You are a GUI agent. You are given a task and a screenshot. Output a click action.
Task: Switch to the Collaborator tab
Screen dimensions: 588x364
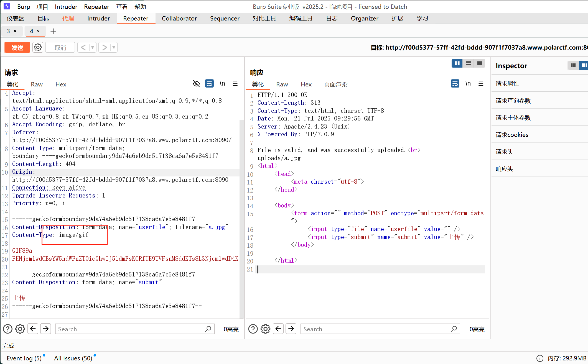click(179, 18)
